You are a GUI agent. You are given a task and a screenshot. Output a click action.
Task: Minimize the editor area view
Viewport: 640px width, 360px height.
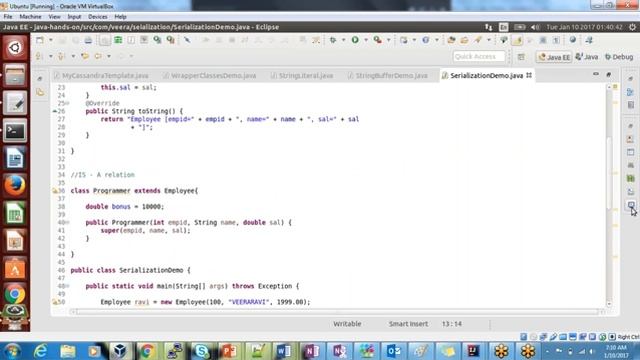(596, 74)
